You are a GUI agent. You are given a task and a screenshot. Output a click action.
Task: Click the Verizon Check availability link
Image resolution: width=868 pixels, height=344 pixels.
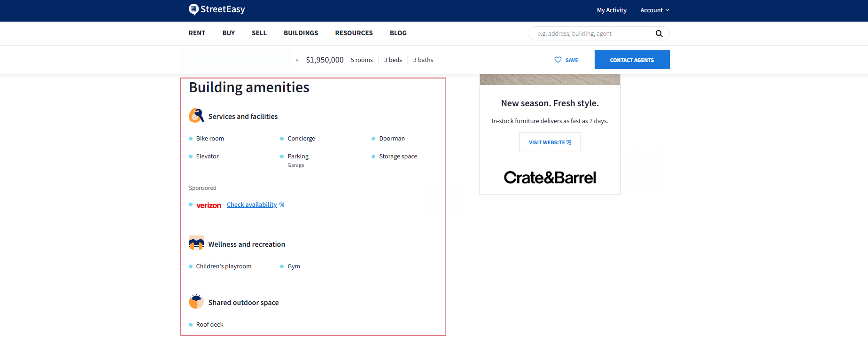[x=252, y=205]
